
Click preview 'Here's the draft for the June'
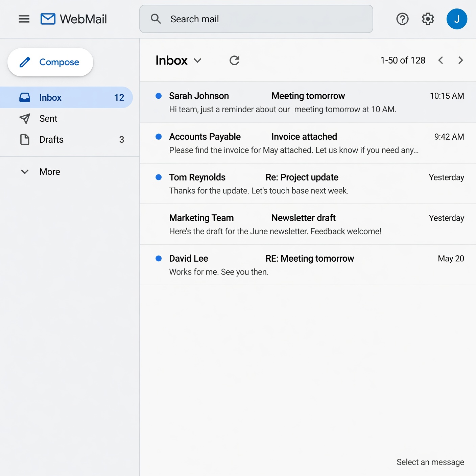pos(275,231)
